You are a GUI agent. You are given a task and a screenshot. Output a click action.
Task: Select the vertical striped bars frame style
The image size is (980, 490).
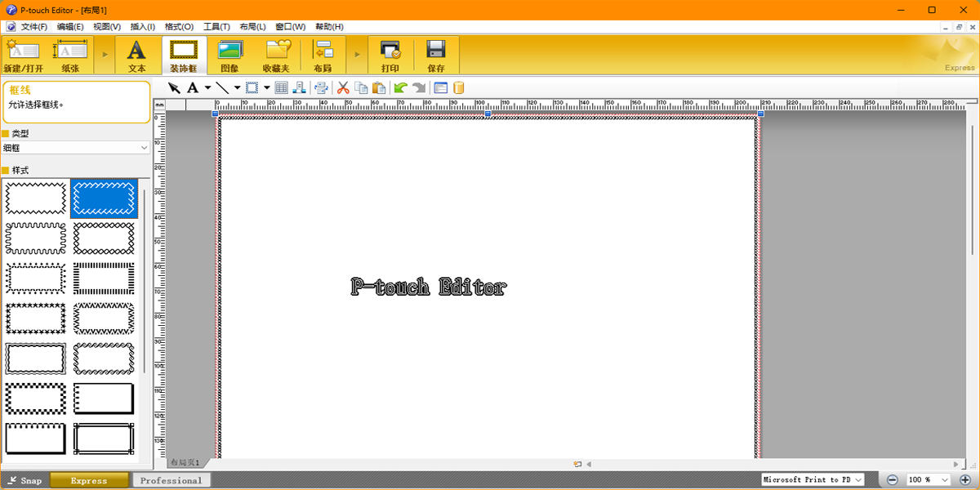104,278
